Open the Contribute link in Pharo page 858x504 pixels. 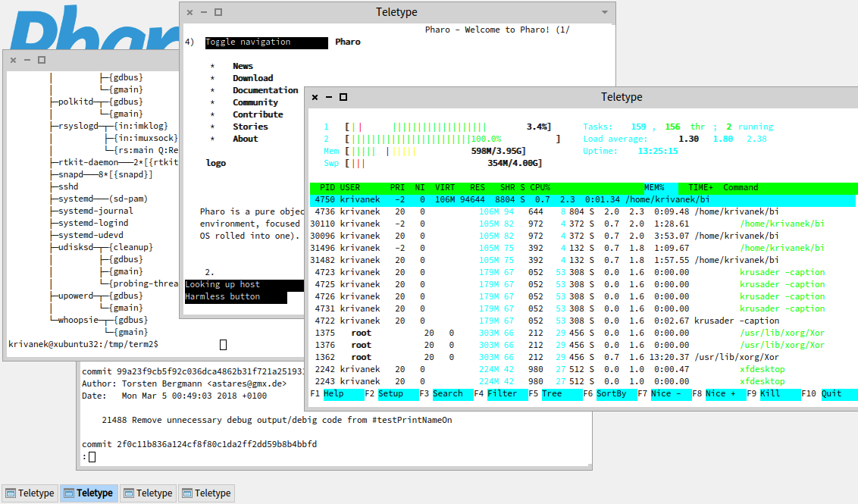258,114
